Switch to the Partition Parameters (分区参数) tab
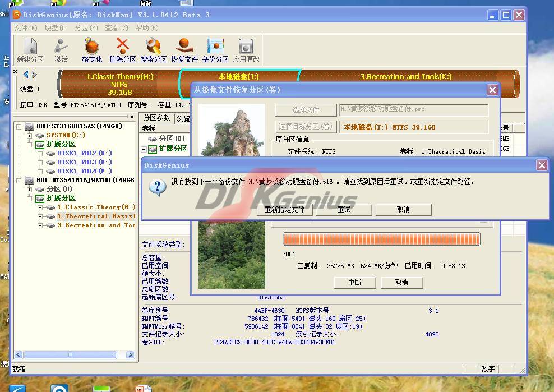This screenshot has width=554, height=392. [x=156, y=118]
